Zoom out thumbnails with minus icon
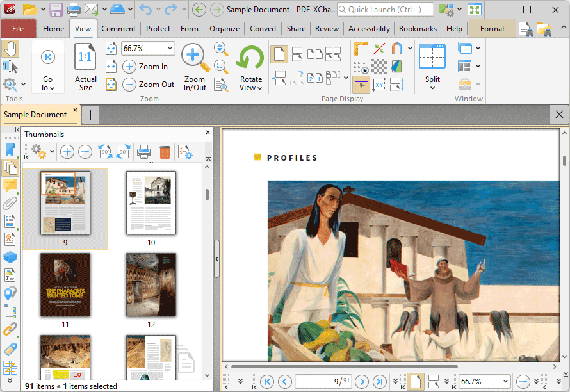The image size is (570, 392). [x=85, y=152]
